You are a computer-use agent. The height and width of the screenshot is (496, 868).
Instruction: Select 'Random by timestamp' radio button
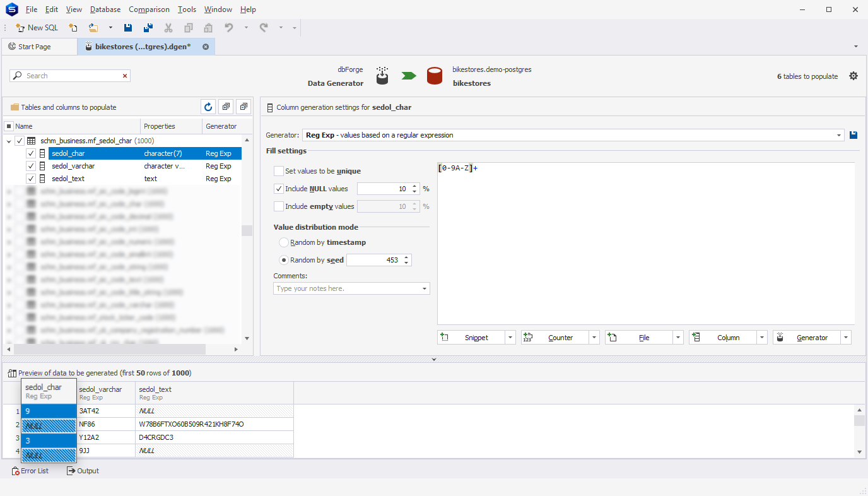pyautogui.click(x=284, y=242)
